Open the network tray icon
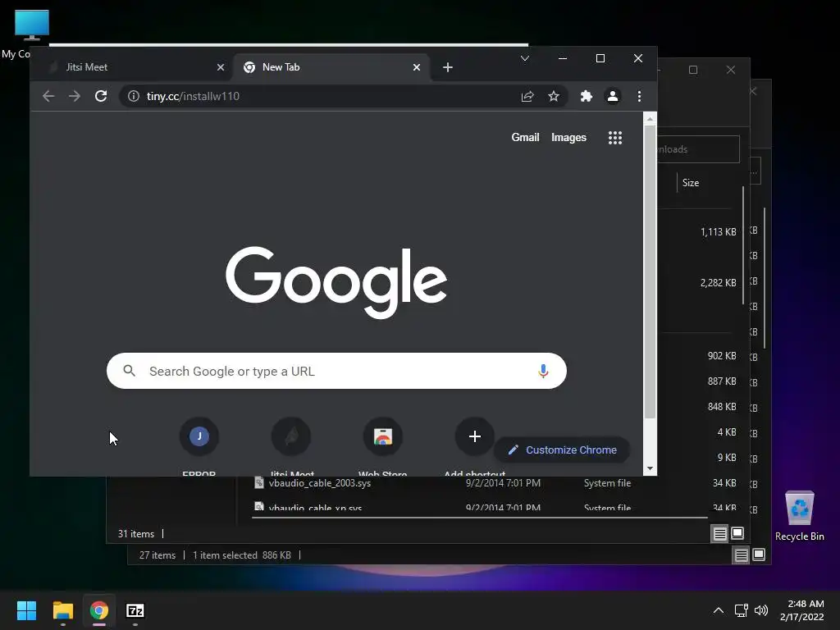 [x=741, y=610]
